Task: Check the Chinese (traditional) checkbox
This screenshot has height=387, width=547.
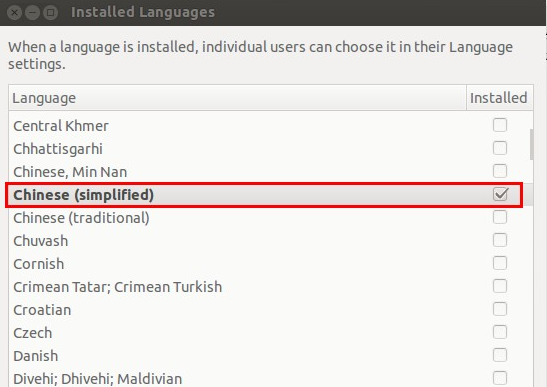Action: click(x=500, y=217)
